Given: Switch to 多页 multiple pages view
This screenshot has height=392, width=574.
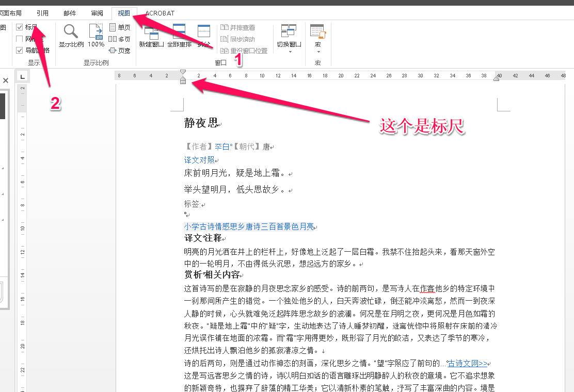Looking at the screenshot, I should tap(120, 39).
